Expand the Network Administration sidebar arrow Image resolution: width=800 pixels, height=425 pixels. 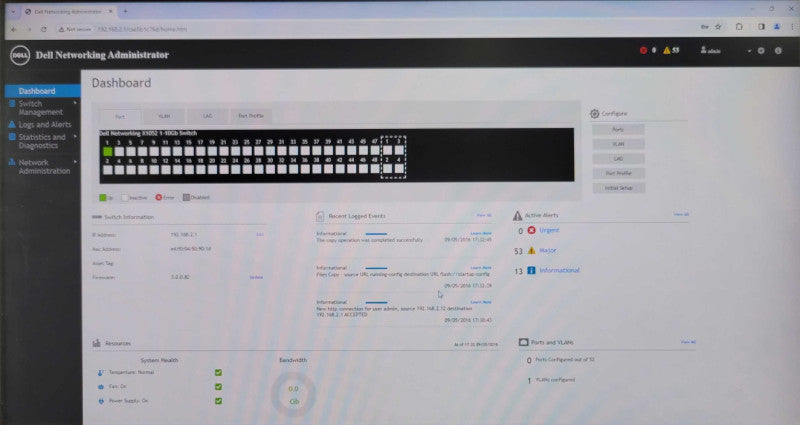pyautogui.click(x=76, y=162)
